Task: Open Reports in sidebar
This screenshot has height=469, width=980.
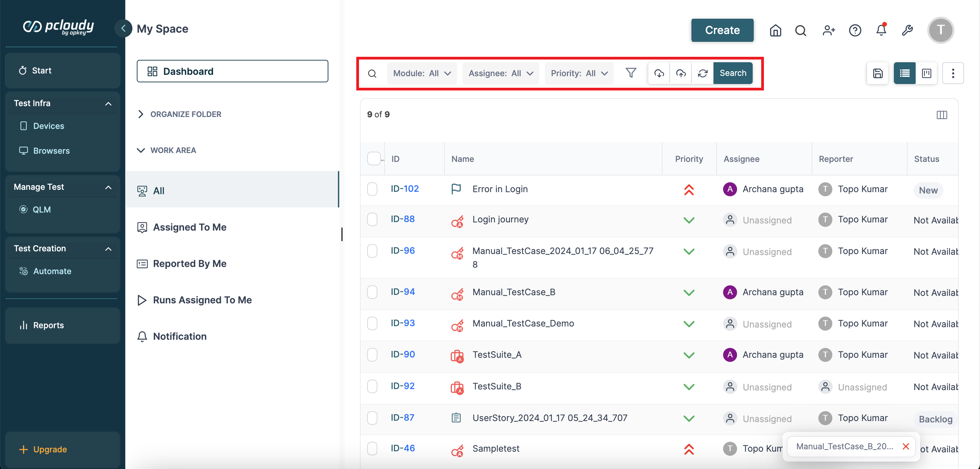Action: pyautogui.click(x=63, y=325)
